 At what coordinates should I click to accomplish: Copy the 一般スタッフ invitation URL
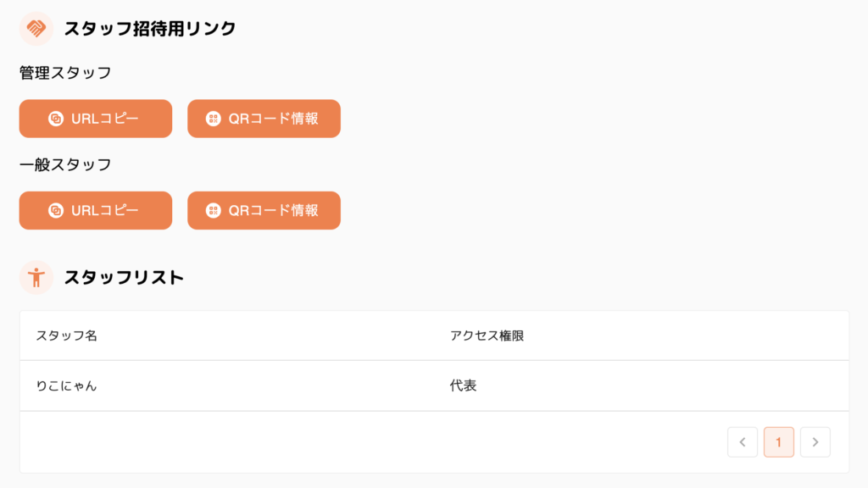tap(96, 210)
